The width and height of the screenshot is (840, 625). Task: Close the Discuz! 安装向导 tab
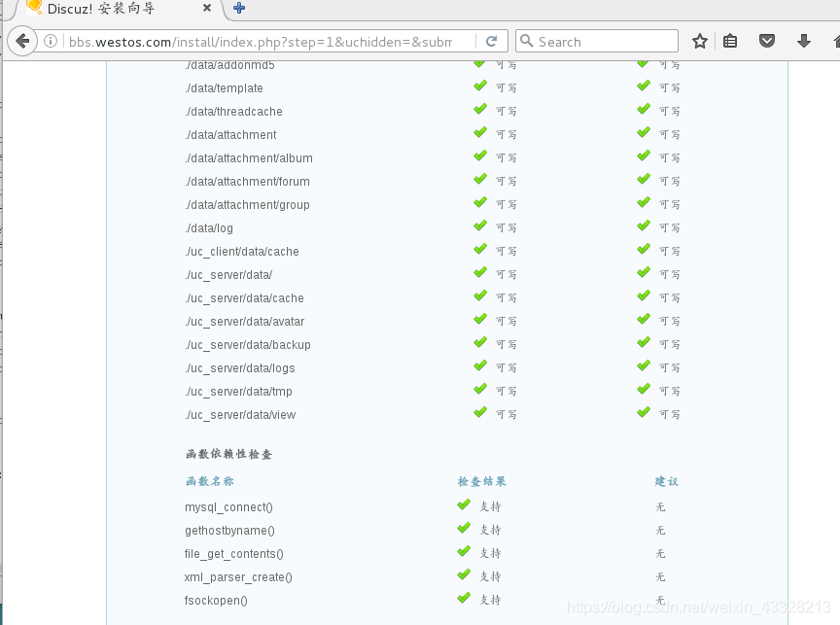[x=207, y=8]
